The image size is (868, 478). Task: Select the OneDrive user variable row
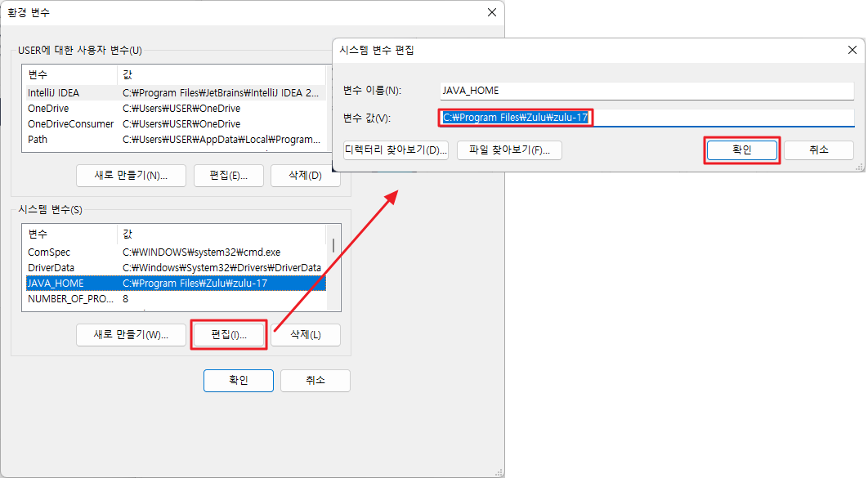[x=175, y=109]
